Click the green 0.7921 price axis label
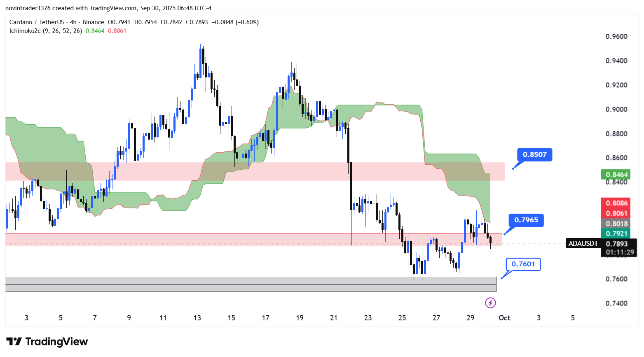 pos(616,233)
